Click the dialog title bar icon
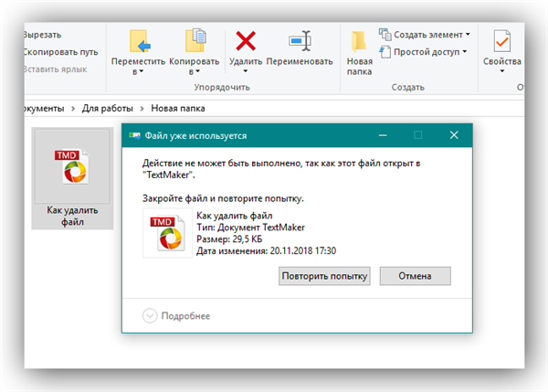This screenshot has height=392, width=548. coord(134,135)
